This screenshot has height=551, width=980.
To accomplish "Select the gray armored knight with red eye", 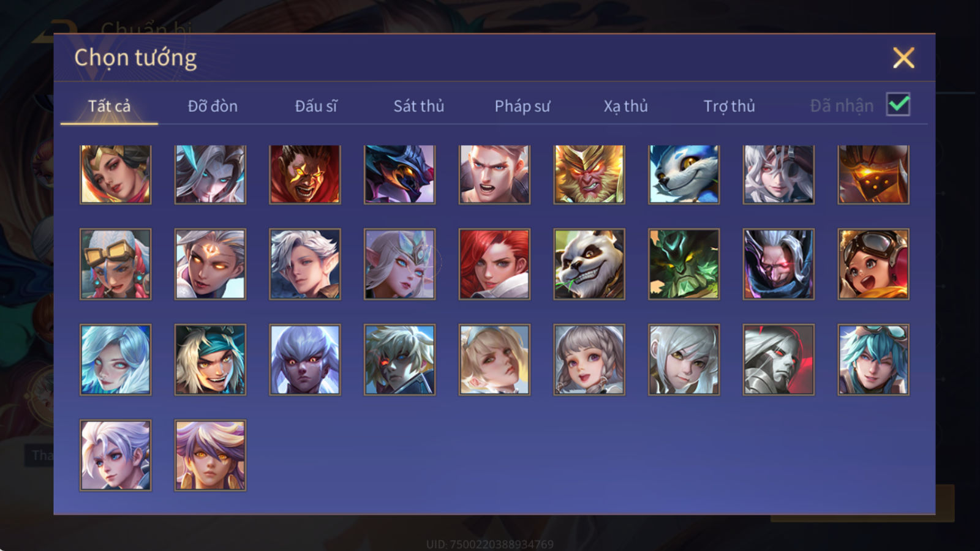I will coord(778,359).
